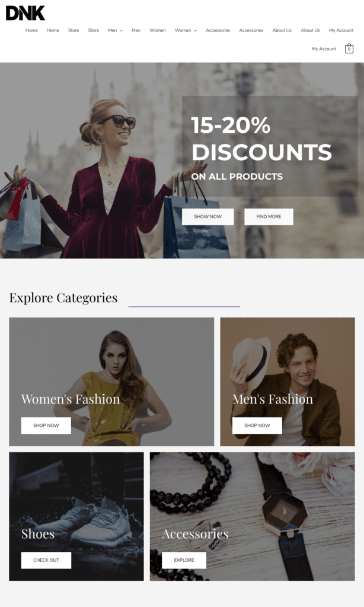Click SHOP NOW under Men's Fashion
The width and height of the screenshot is (364, 607).
point(257,425)
